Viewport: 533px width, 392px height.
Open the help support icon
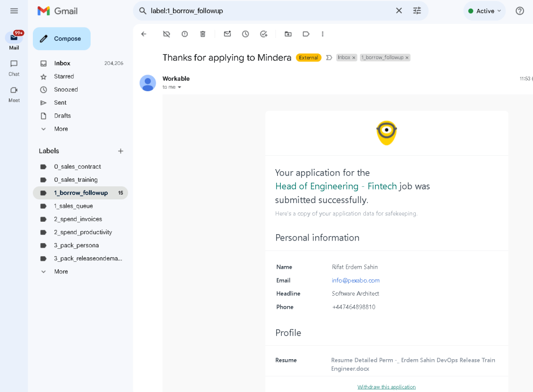click(x=519, y=11)
